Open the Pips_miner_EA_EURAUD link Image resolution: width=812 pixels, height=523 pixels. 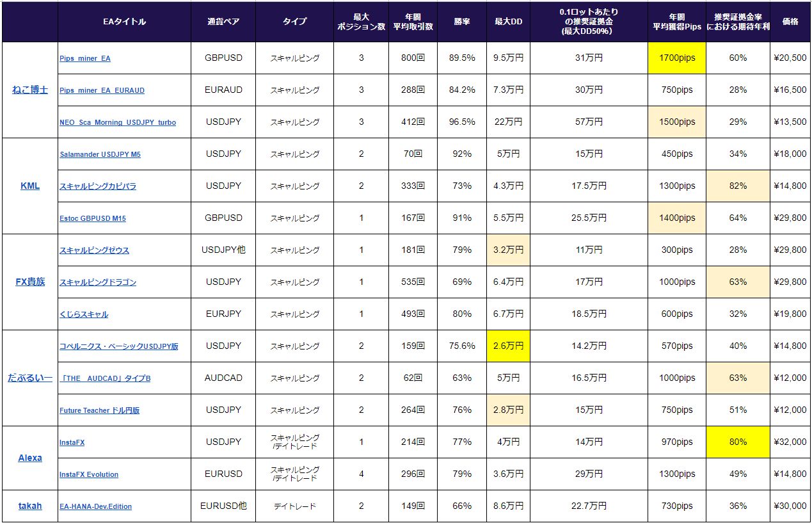point(102,90)
